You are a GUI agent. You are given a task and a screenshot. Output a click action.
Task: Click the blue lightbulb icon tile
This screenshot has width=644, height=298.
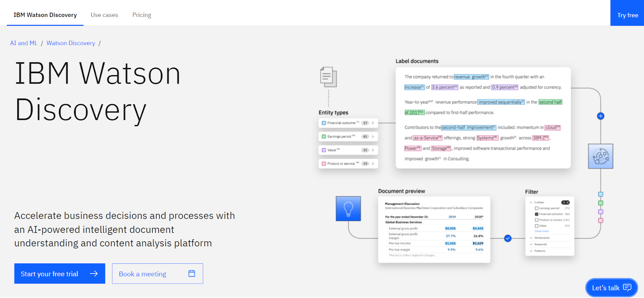point(349,209)
